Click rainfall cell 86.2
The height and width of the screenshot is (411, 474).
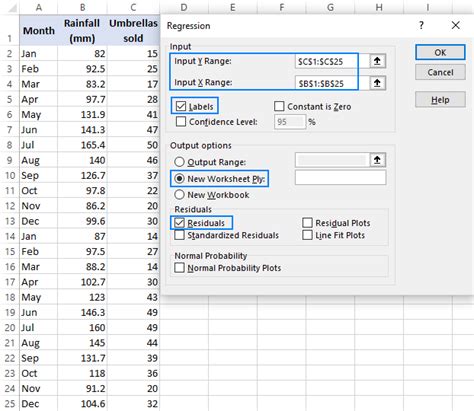tap(82, 206)
